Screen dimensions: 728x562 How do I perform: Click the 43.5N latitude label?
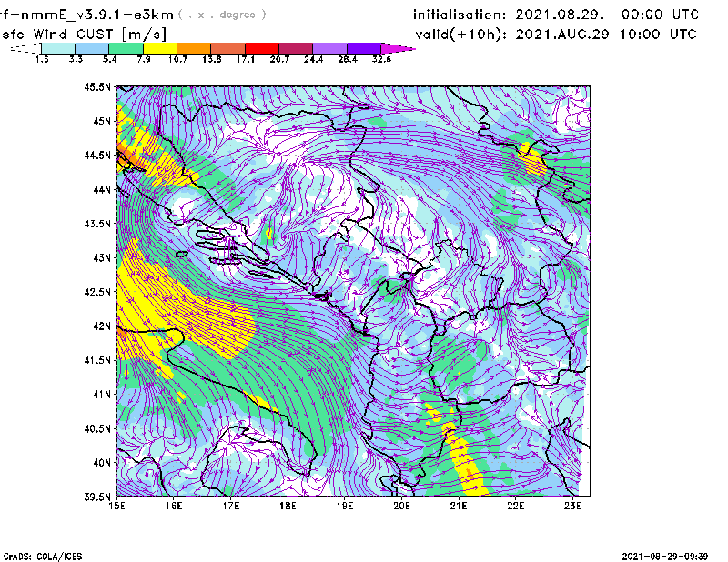[97, 224]
